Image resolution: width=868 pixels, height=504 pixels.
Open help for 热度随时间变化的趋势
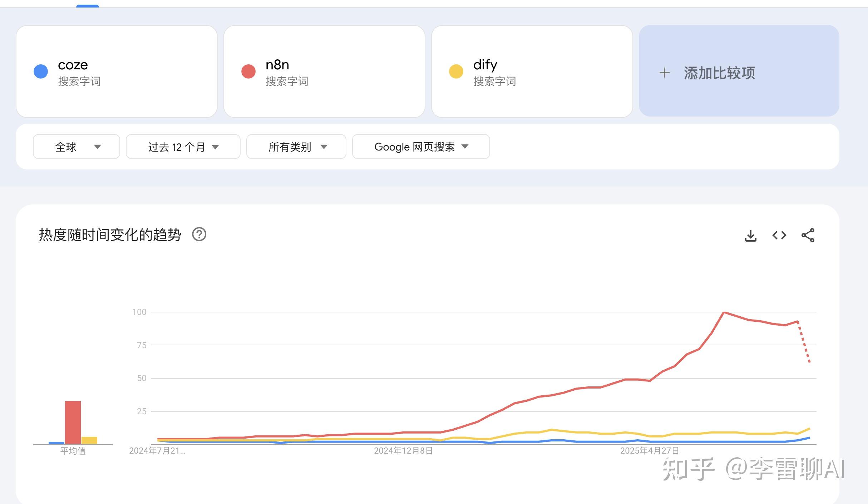[199, 234]
